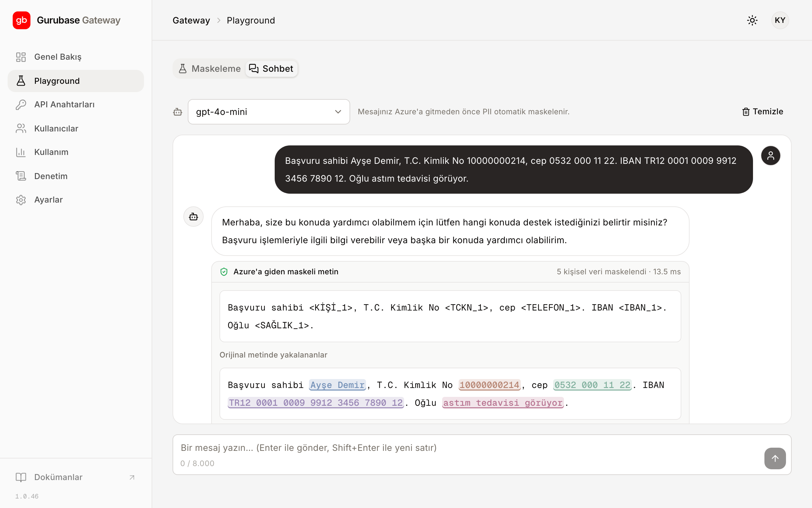812x508 pixels.
Task: Open API Anahtarları page
Action: point(76,104)
